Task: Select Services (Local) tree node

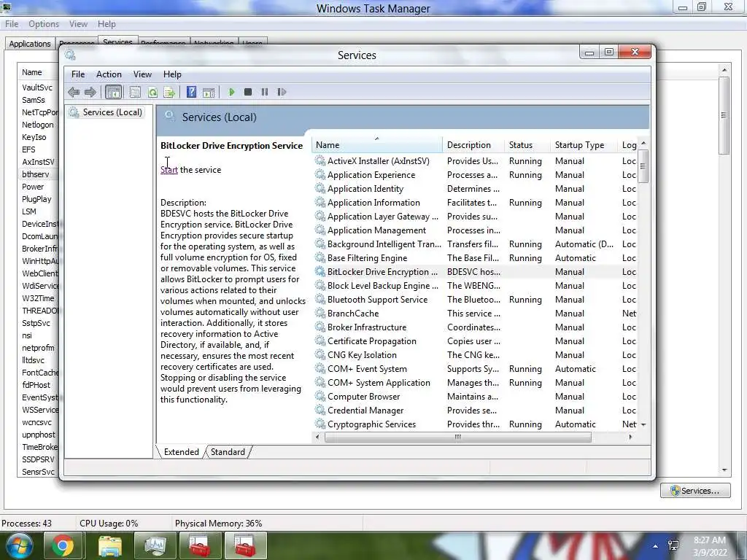Action: point(106,112)
